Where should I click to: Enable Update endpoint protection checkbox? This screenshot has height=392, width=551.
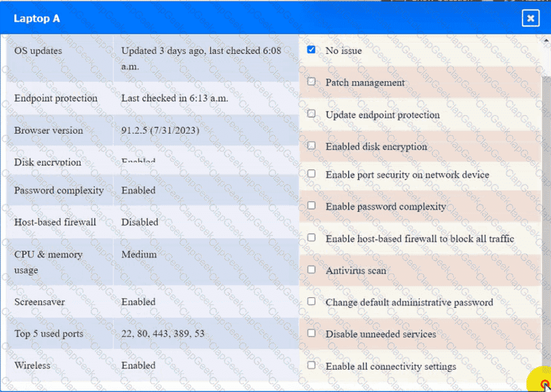(311, 114)
